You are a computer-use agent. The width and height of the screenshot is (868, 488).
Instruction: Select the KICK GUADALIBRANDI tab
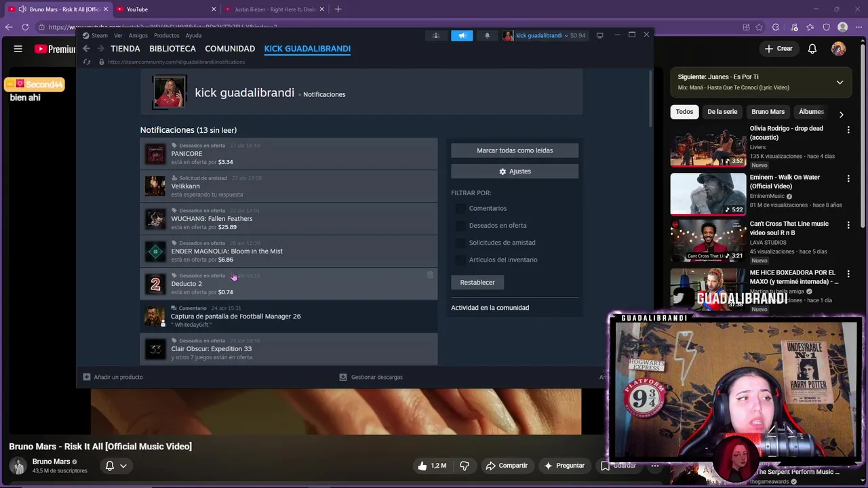coord(307,49)
